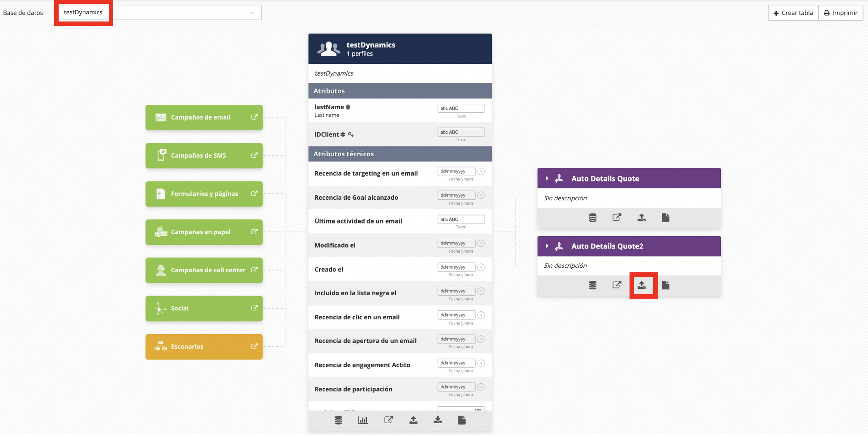Open the Escenarios block

click(204, 347)
